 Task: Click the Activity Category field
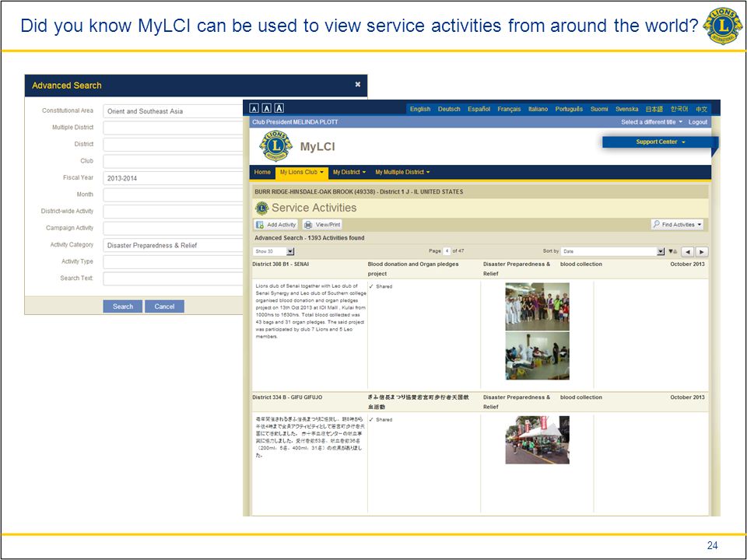pos(173,245)
